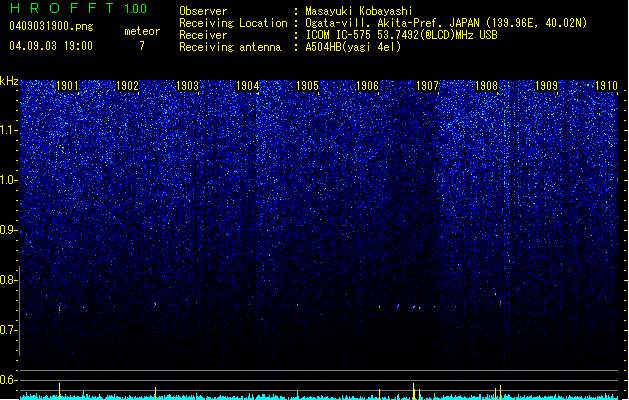This screenshot has height=400, width=629.
Task: Click the 0.9 kHz axis tick label
Action: click(x=8, y=230)
